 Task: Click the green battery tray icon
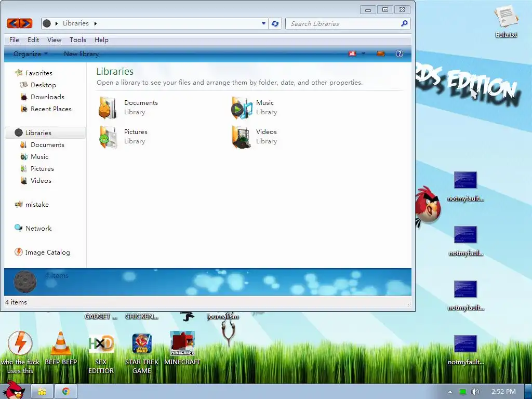click(x=463, y=392)
